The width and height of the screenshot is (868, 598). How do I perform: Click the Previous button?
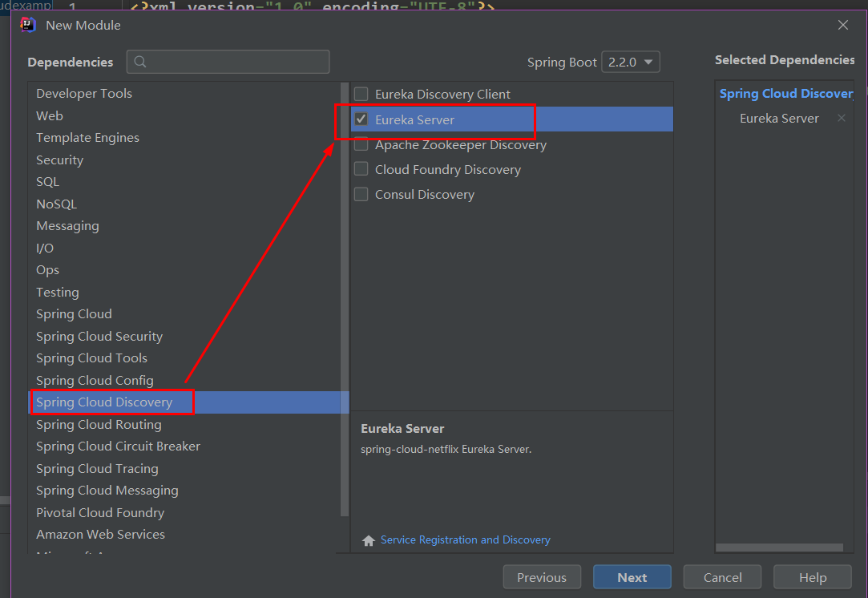(x=542, y=577)
